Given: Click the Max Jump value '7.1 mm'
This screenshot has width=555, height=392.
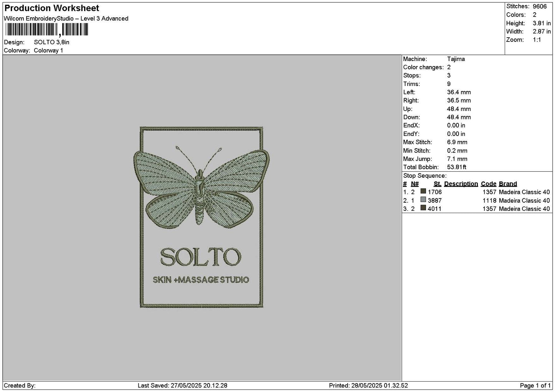Looking at the screenshot, I should 457,159.
